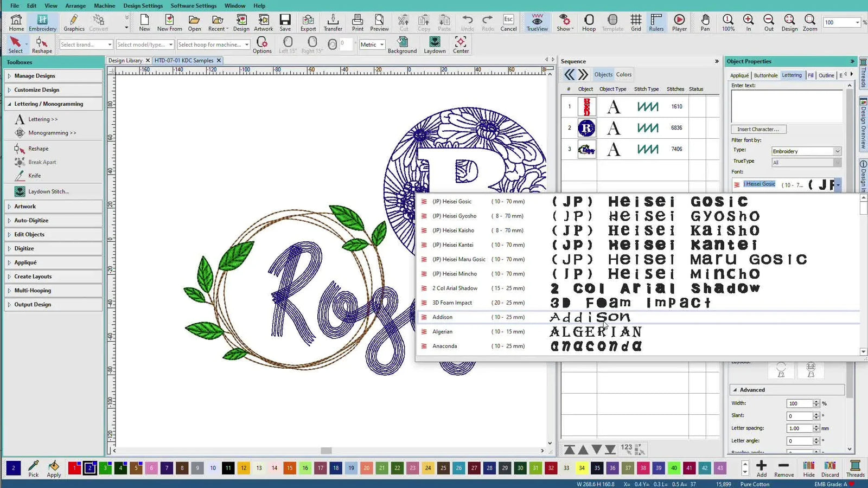Expand the Manage Designs toolbox
868x488 pixels.
[x=53, y=76]
